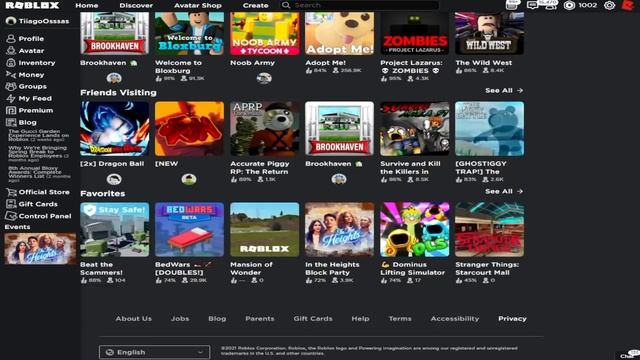640x360 pixels.
Task: Open the Groups sidebar icon
Action: tap(11, 87)
